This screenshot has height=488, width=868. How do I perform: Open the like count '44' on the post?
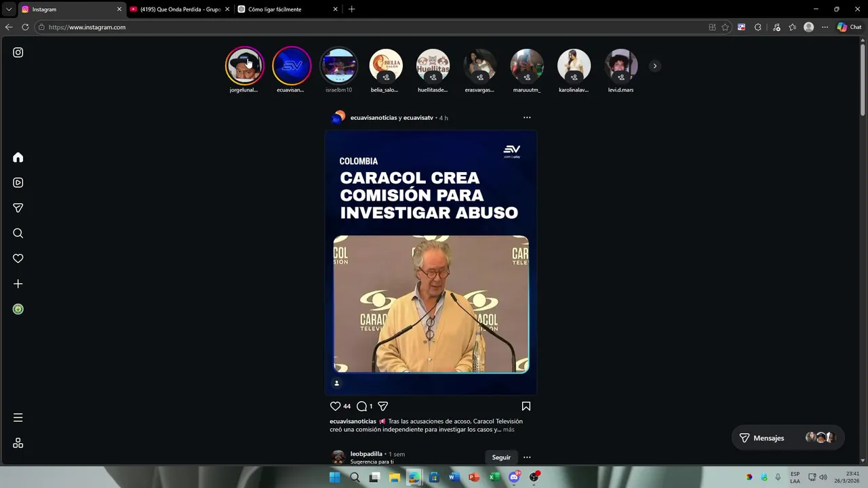coord(347,407)
